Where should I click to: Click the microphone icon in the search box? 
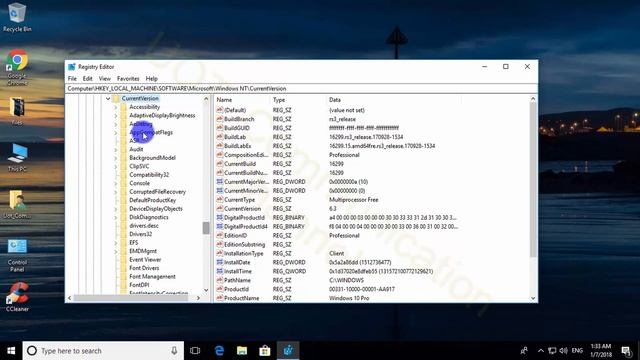click(174, 351)
